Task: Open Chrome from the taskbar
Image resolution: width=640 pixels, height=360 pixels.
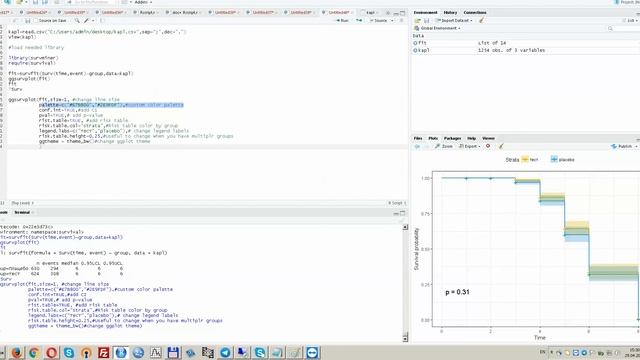Action: 34,352
